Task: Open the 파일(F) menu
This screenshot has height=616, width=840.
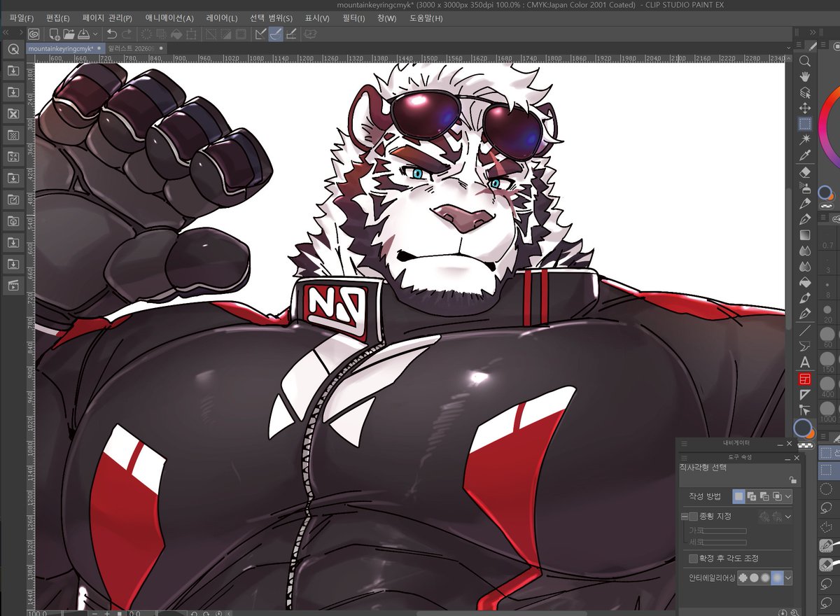Action: [22, 17]
